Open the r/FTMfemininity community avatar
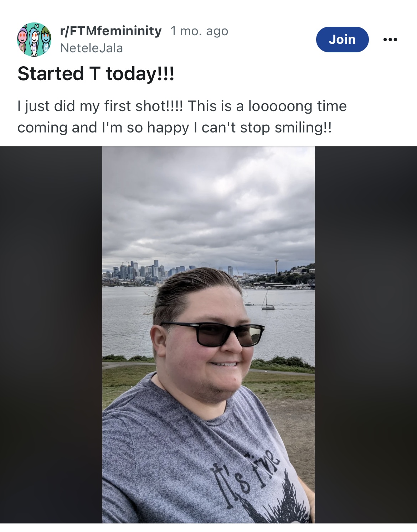The image size is (417, 532). tap(34, 39)
